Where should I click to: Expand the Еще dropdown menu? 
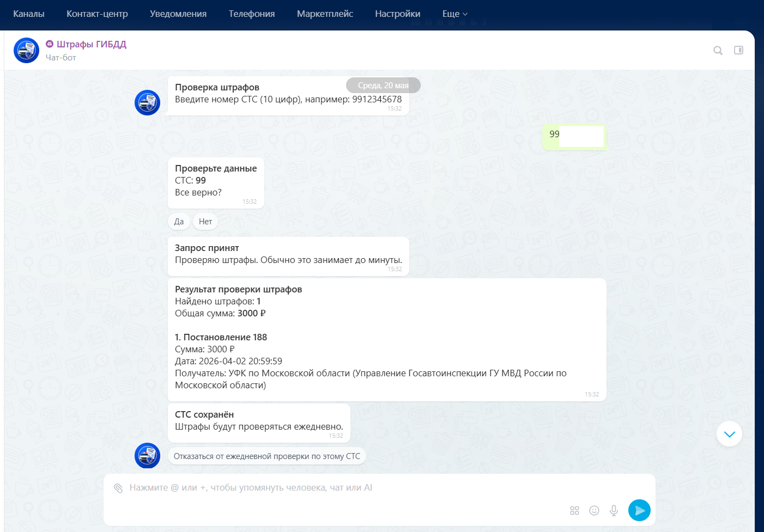pos(455,14)
